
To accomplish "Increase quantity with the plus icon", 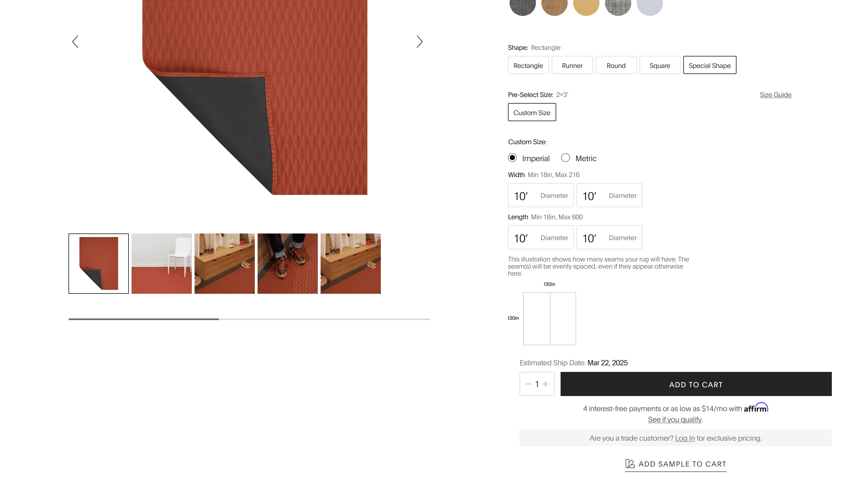I will coord(546,384).
